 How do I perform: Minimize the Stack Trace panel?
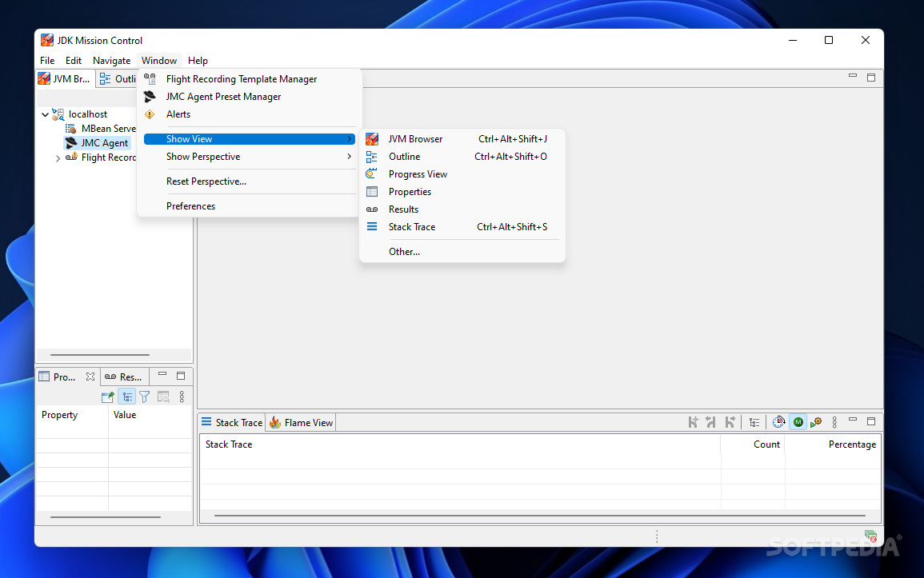click(x=853, y=421)
